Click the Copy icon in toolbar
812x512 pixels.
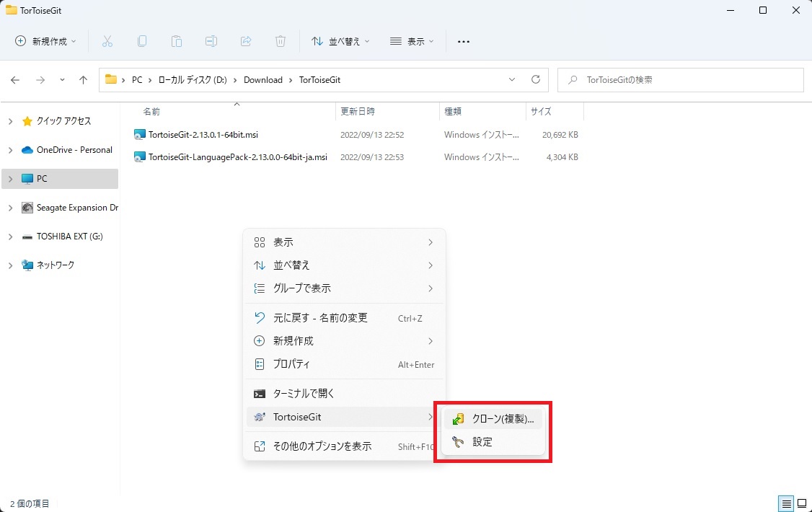tap(142, 41)
